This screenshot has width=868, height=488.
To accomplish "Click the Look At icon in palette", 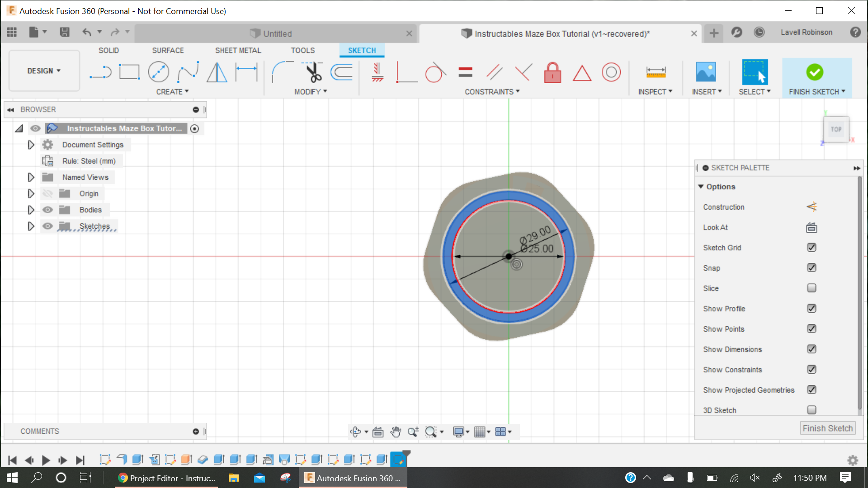I will pyautogui.click(x=811, y=227).
